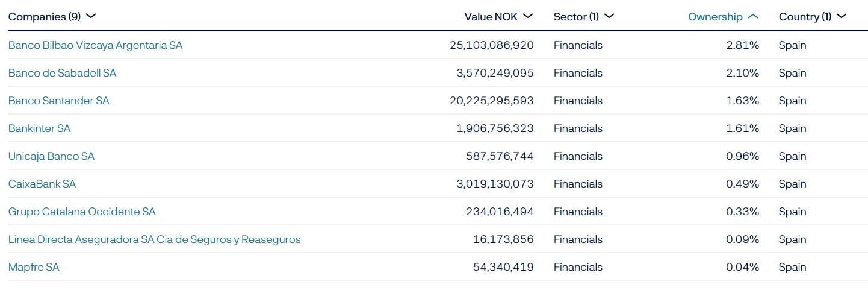
Task: Click the Mapfre SA company link
Action: [x=34, y=267]
